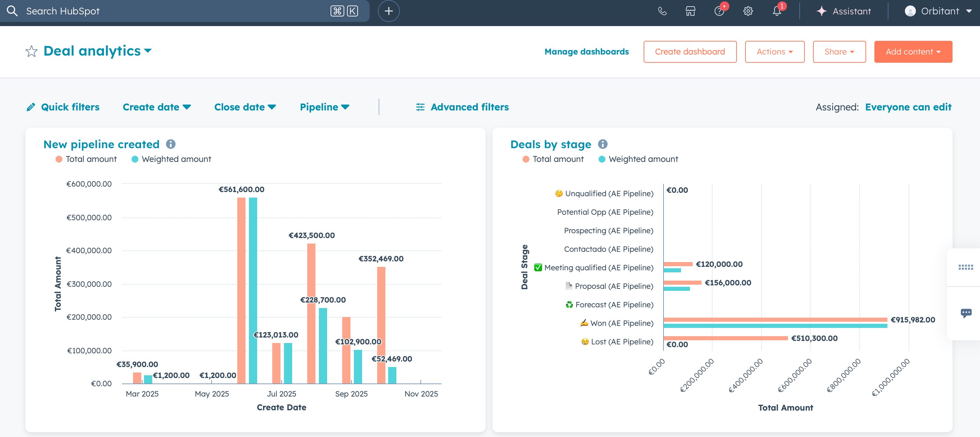Click info icon beside Deals by stage
This screenshot has width=980, height=437.
[602, 144]
